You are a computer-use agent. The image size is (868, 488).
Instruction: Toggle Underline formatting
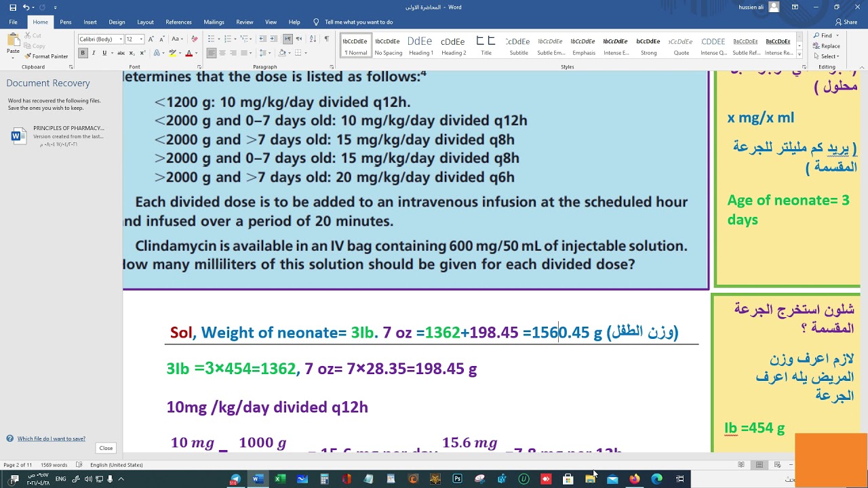(104, 53)
